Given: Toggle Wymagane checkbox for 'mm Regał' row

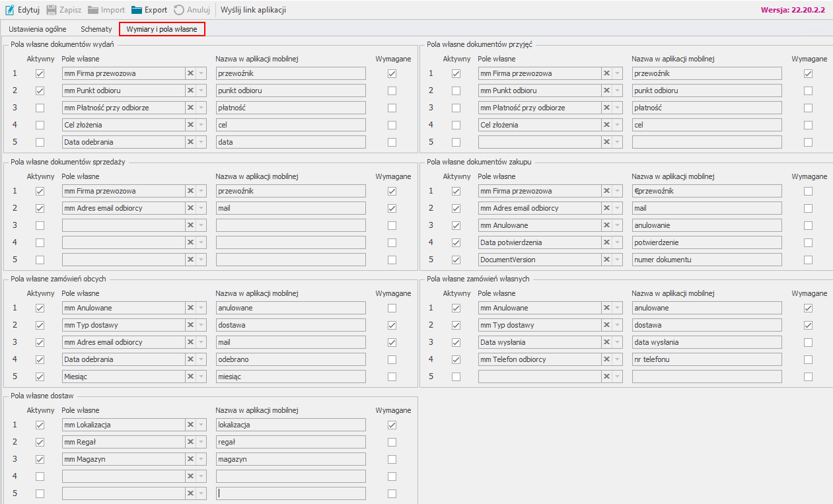Looking at the screenshot, I should (x=392, y=442).
